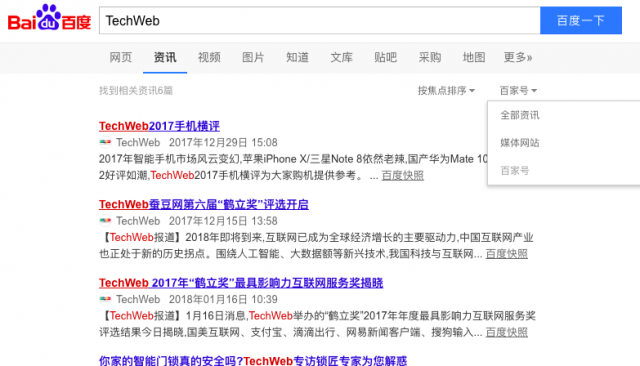Open the 文库 tab
Screen dimensions: 640x366
[341, 58]
